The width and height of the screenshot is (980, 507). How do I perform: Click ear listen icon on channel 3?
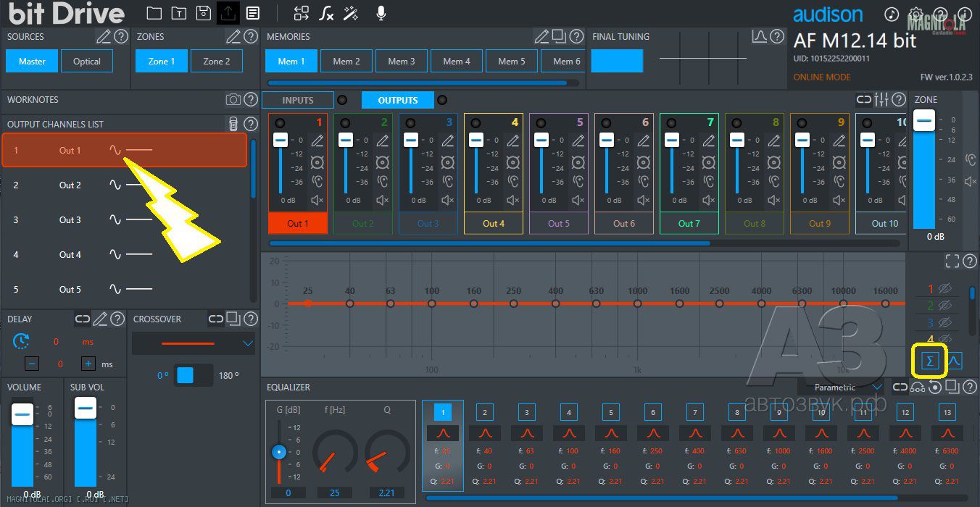[x=448, y=181]
